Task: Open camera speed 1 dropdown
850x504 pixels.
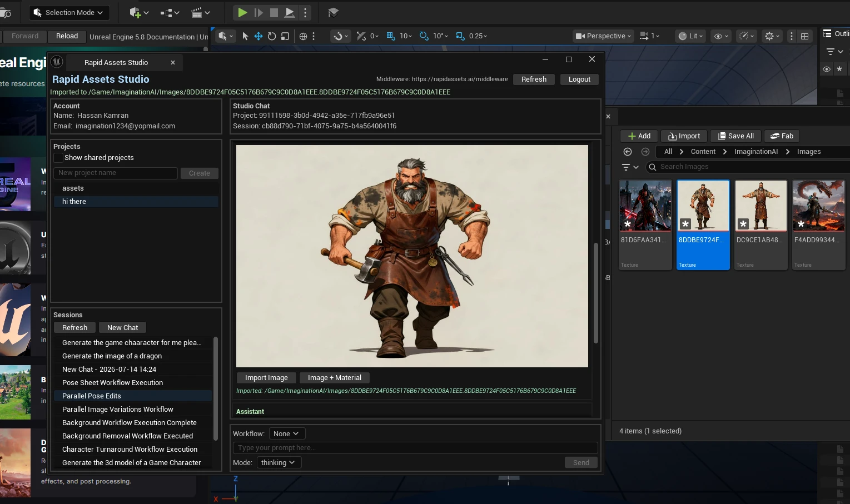Action: pyautogui.click(x=649, y=36)
